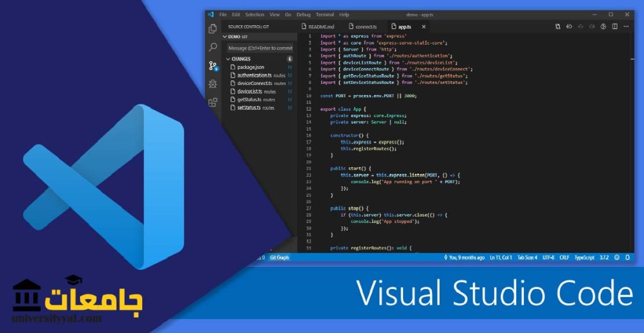Image resolution: width=644 pixels, height=333 pixels.
Task: Click the Open Changes compare icon
Action: [x=558, y=26]
